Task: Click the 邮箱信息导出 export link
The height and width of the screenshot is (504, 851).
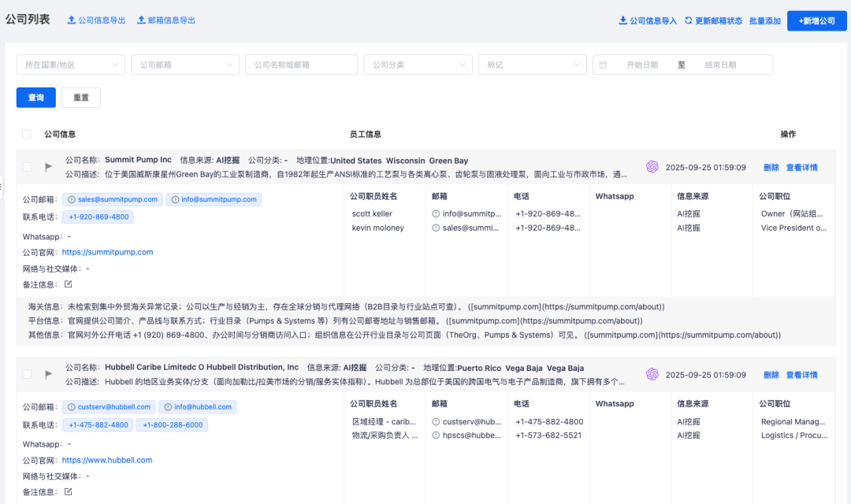Action: click(x=166, y=20)
